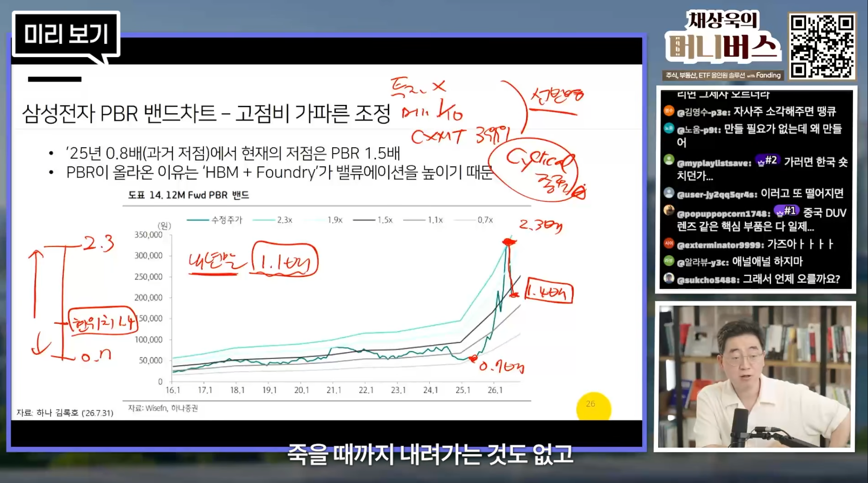868x483 pixels.
Task: Click the '300,000' y-axis label
Action: point(149,256)
